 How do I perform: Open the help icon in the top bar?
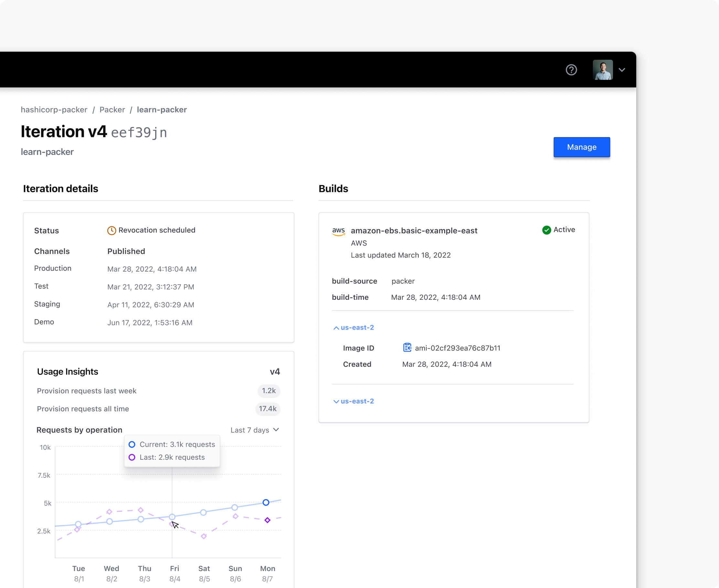[571, 70]
